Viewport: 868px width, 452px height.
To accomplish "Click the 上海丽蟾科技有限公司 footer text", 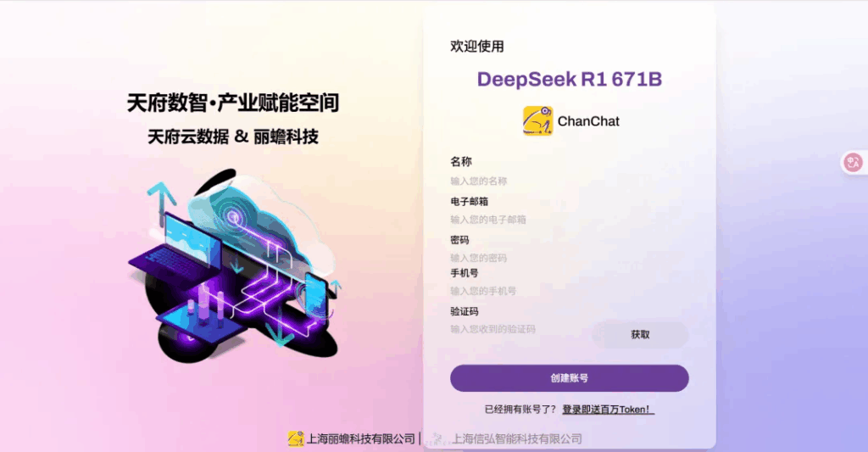I will coord(360,438).
